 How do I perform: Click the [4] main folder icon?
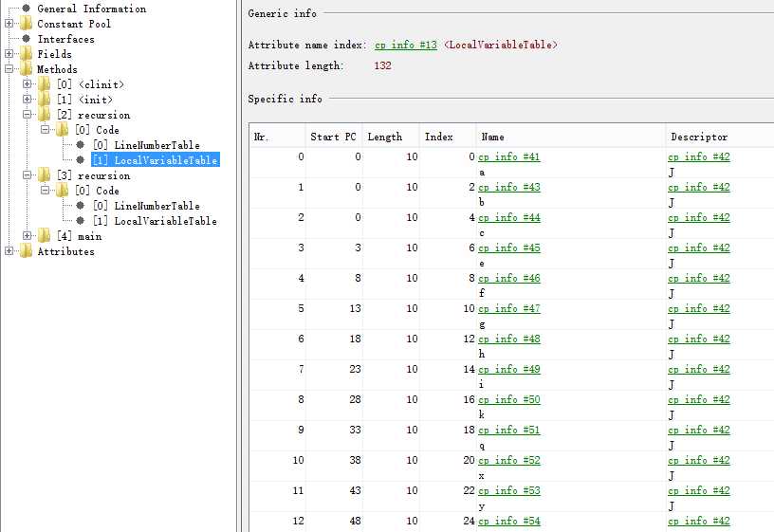coord(45,236)
